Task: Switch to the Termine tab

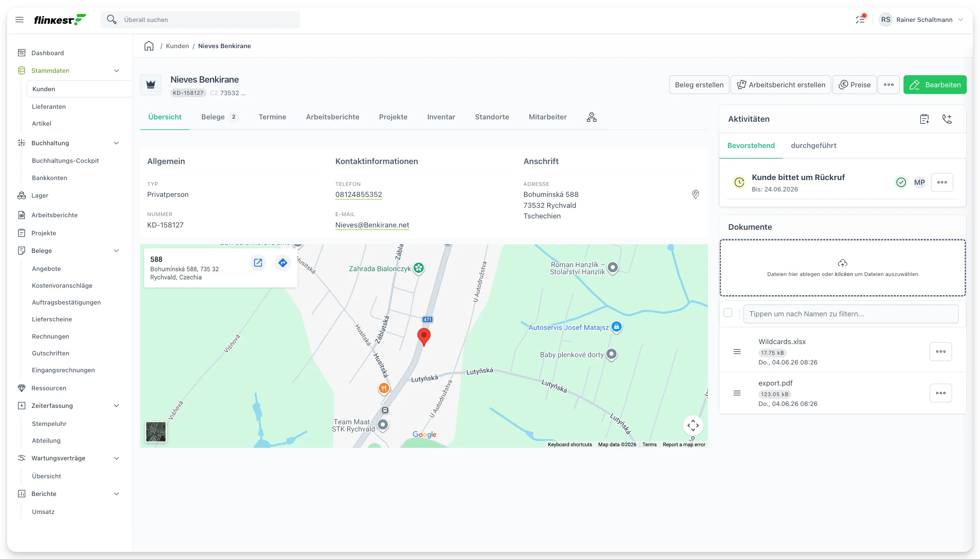Action: (272, 117)
